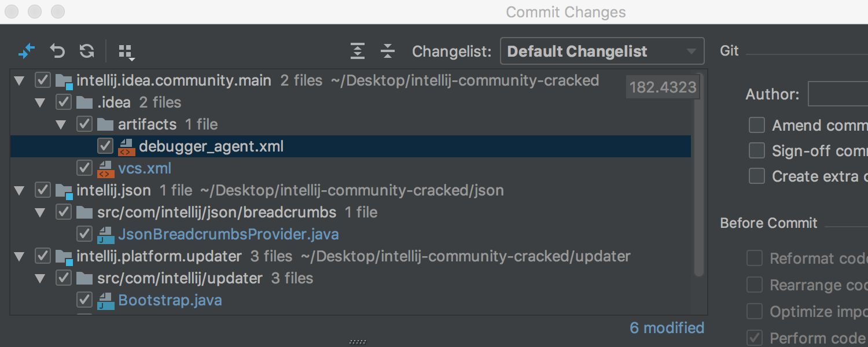The width and height of the screenshot is (868, 347).
Task: Click the intellij.idea.community.main module icon
Action: click(64, 81)
